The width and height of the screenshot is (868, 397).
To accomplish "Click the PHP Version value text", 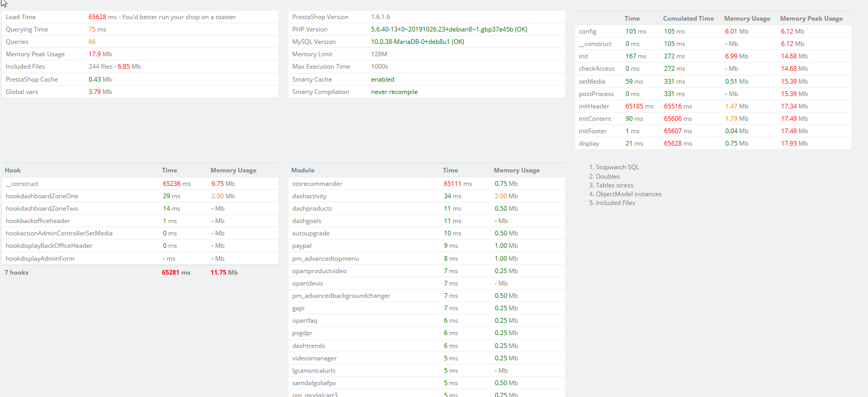I will (x=449, y=29).
